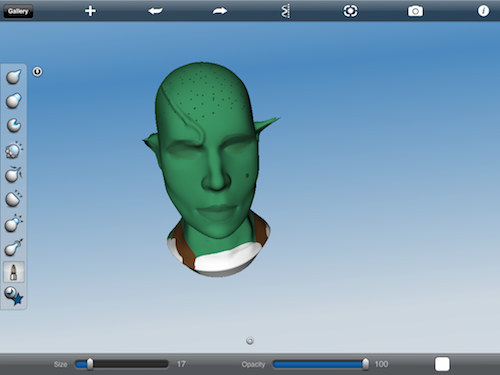The height and width of the screenshot is (375, 500).
Task: Select the sharpen pointed-tip tool with one arrow
Action: pyautogui.click(x=14, y=248)
